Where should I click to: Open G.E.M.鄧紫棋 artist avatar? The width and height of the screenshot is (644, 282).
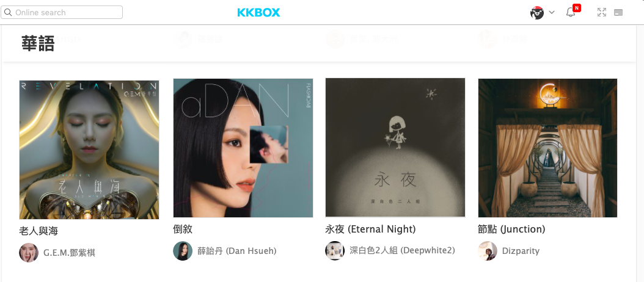point(29,253)
